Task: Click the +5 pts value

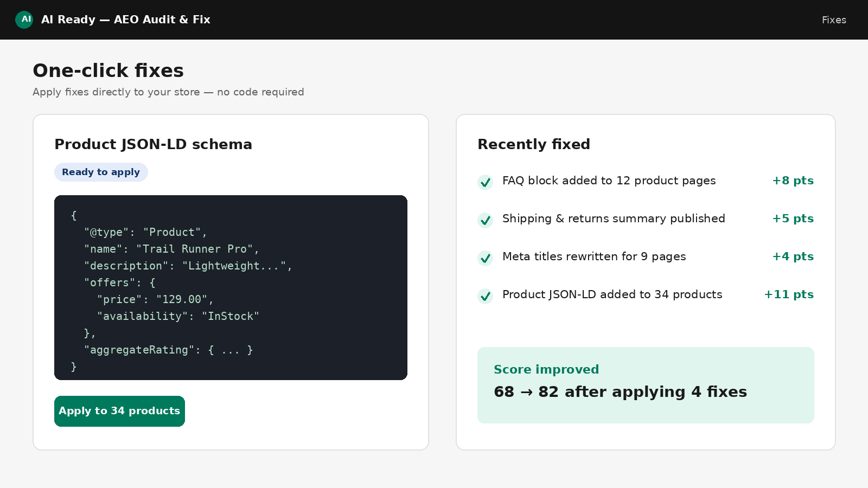Action: tap(793, 219)
